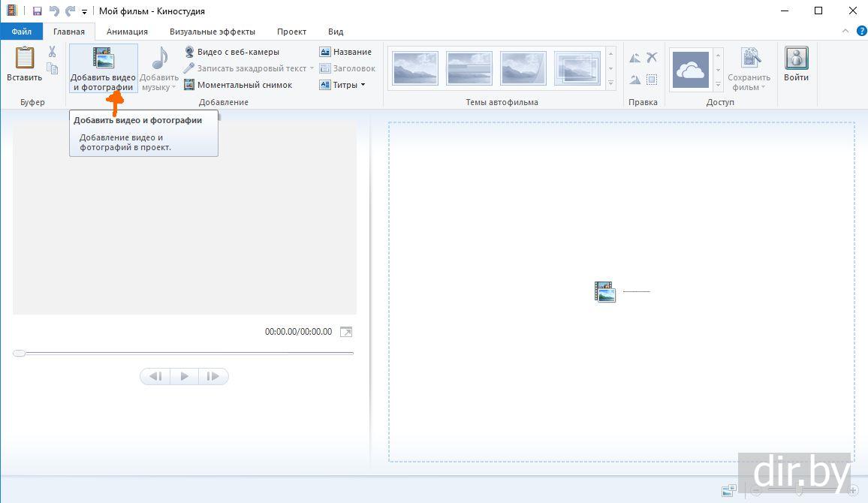
Task: Click the OneDrive cloud sharing icon
Action: pyautogui.click(x=690, y=70)
